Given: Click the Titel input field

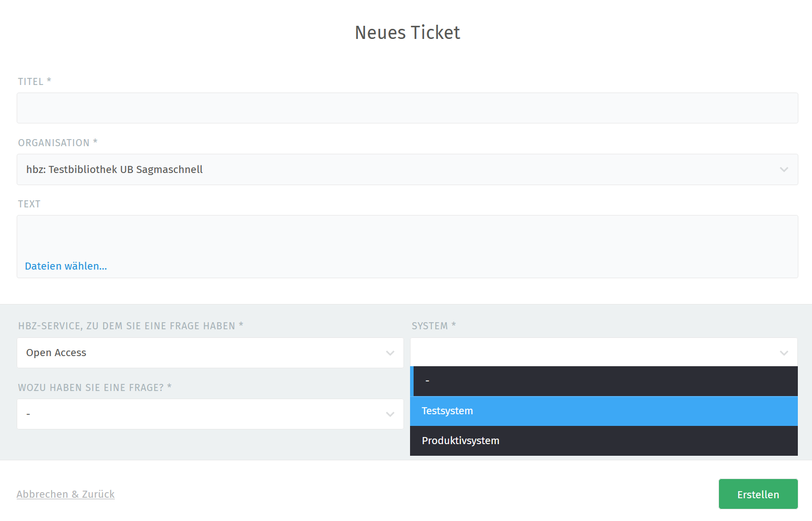Looking at the screenshot, I should tap(407, 108).
